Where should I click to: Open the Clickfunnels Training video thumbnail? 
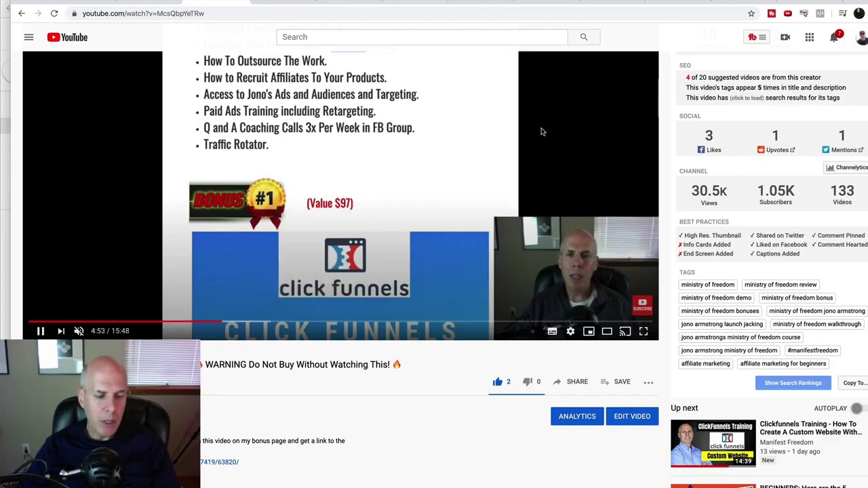[713, 443]
